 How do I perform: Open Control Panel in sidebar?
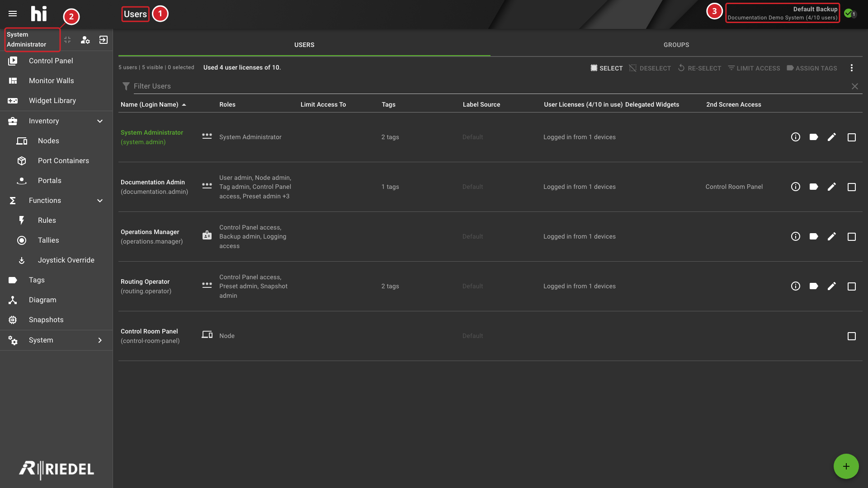point(56,61)
